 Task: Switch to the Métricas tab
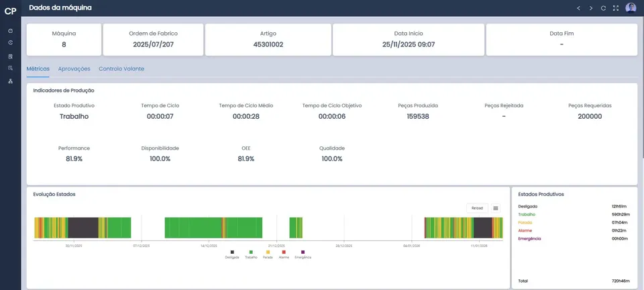coord(38,68)
